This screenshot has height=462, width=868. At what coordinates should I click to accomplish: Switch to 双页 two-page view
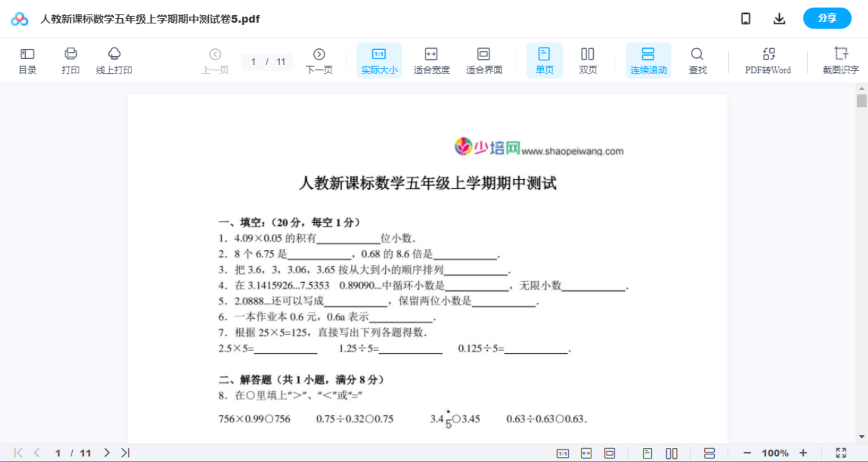[588, 60]
